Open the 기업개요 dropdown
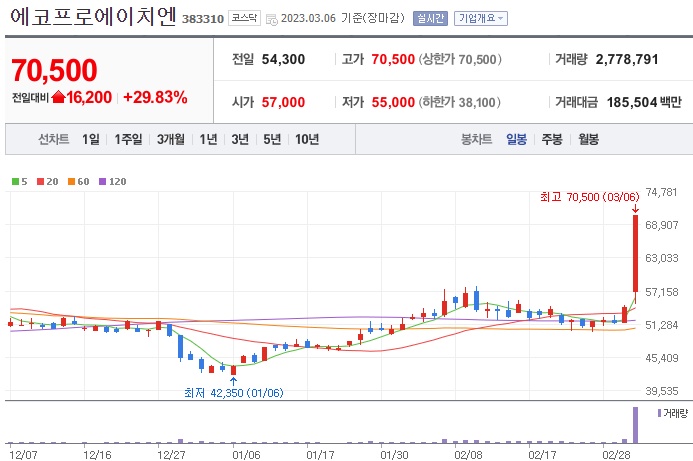Viewport: 693px width, 461px height. (x=481, y=19)
